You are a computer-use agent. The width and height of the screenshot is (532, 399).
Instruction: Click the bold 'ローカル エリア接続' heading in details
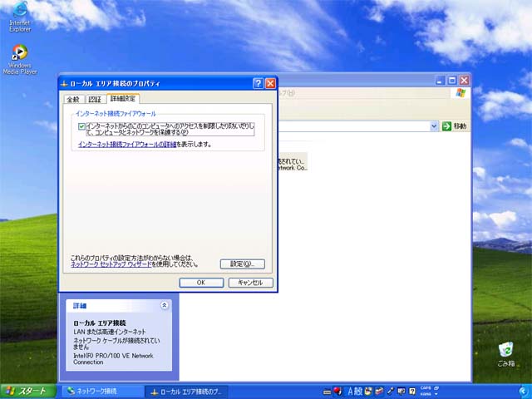[100, 323]
